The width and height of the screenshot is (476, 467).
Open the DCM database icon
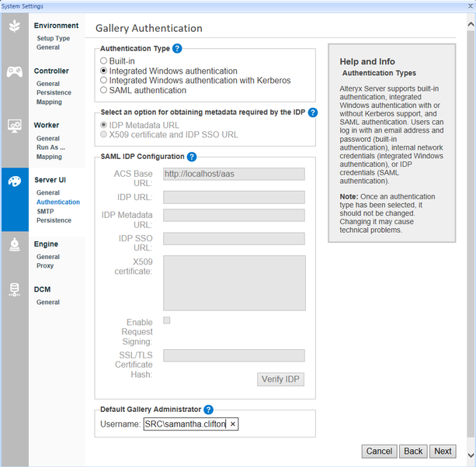[15, 289]
